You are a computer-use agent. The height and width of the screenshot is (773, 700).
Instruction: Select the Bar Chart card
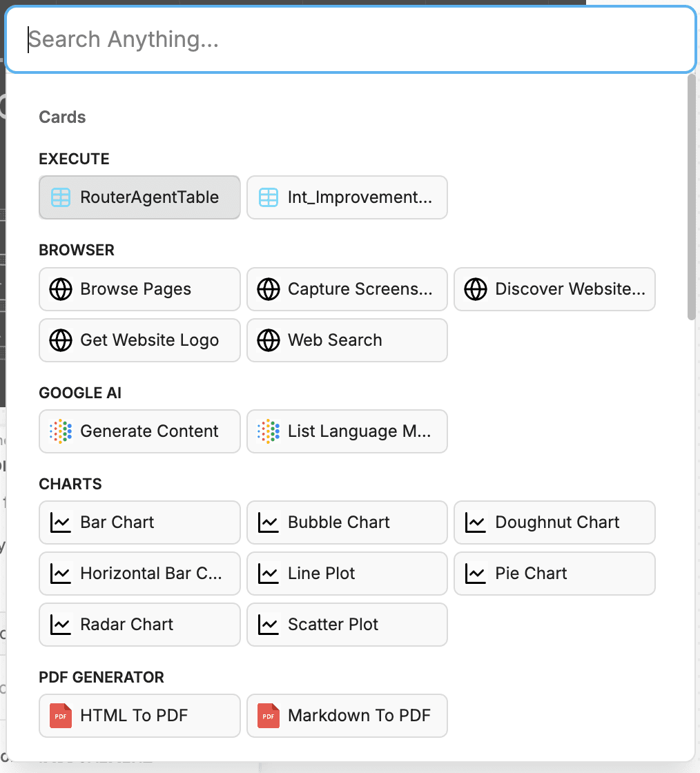click(139, 522)
